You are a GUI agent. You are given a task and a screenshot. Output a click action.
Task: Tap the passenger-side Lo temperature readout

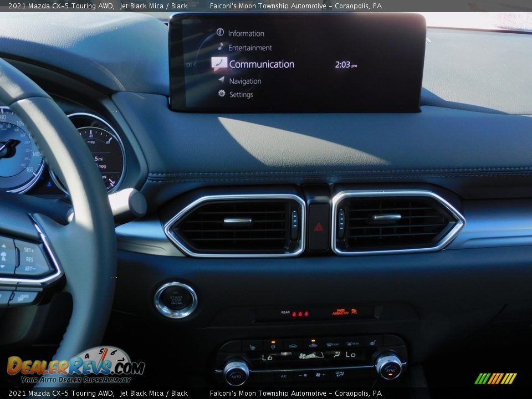pos(350,355)
